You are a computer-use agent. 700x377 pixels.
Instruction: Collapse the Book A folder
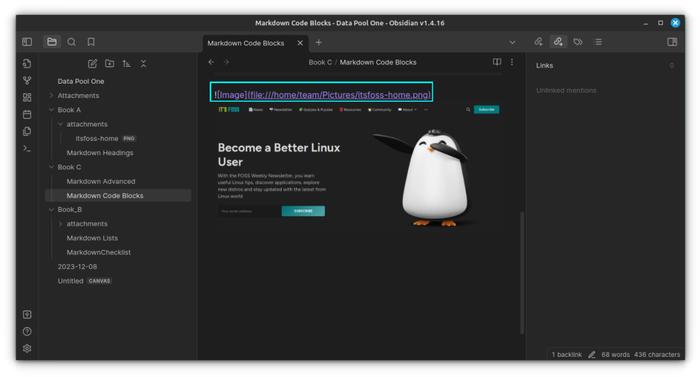click(69, 110)
